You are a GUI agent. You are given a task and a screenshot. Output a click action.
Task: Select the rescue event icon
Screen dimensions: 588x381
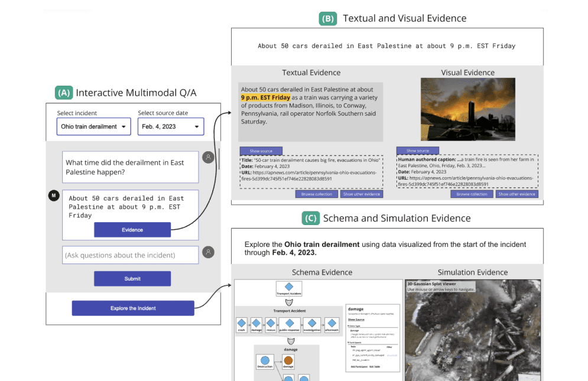pos(271,323)
